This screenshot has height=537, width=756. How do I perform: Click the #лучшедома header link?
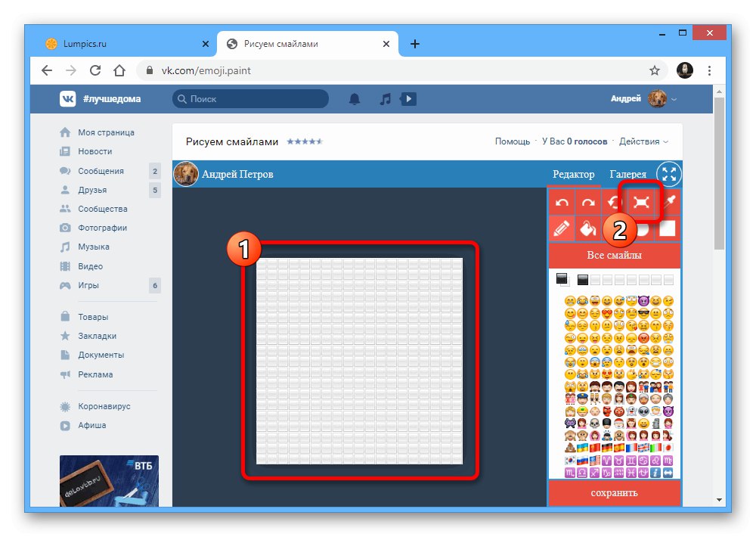tap(112, 99)
